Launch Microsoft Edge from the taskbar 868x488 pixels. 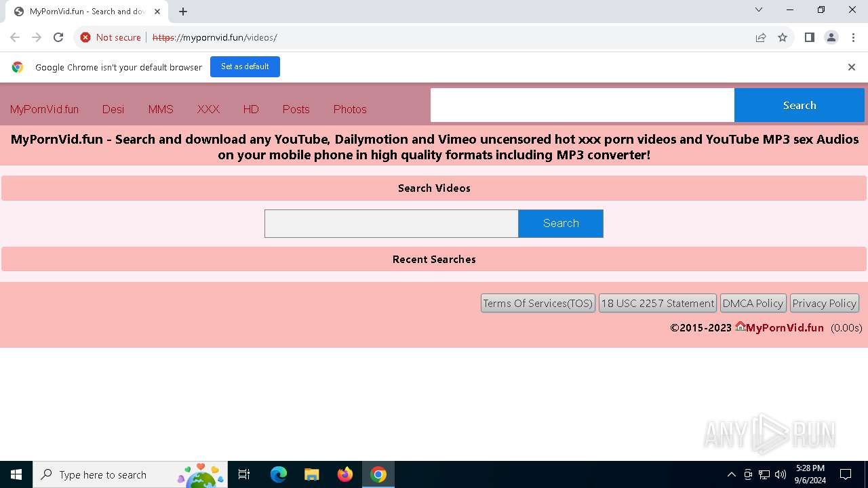[279, 474]
